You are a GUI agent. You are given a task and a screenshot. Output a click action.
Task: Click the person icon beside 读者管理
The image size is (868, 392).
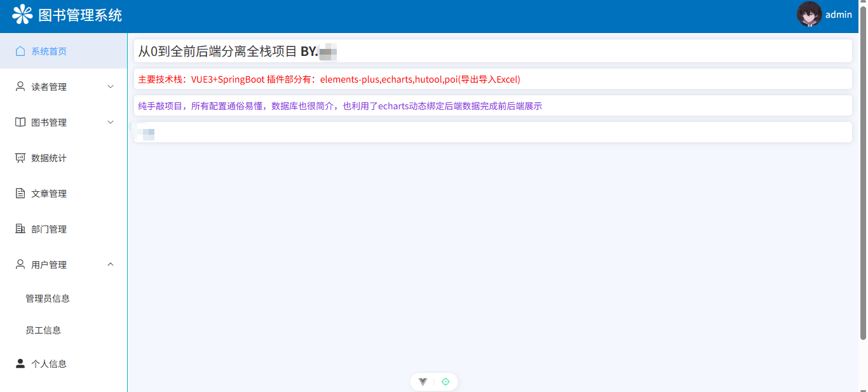pos(20,86)
